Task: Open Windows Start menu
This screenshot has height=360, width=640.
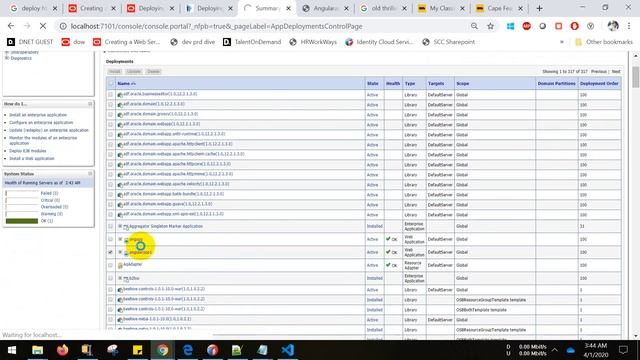Action: tap(12, 350)
